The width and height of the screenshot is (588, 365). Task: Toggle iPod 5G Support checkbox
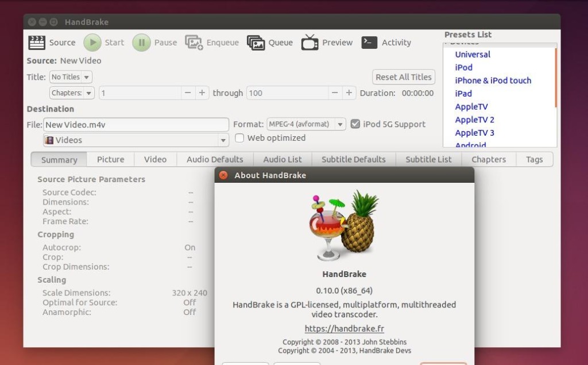click(x=355, y=124)
